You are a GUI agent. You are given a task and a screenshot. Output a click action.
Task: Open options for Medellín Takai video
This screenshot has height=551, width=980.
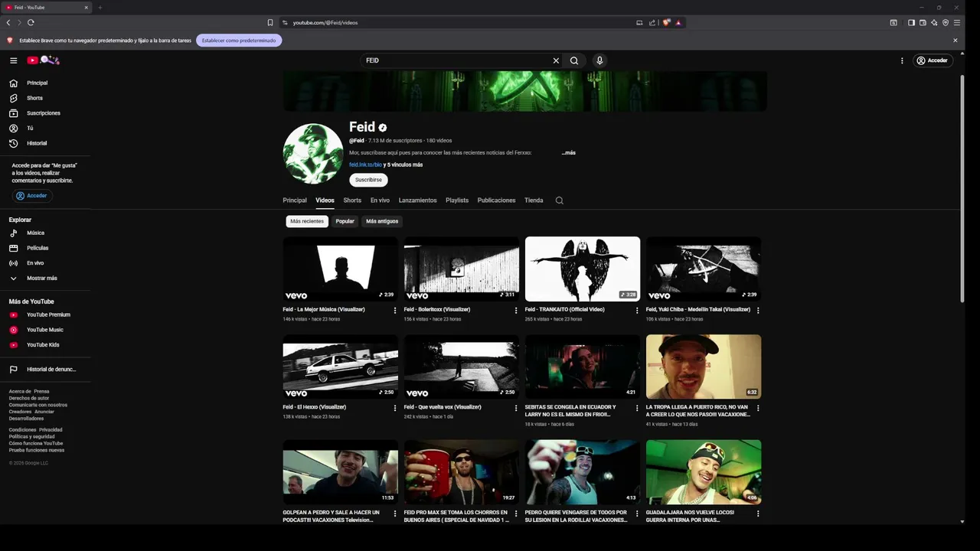(x=758, y=311)
